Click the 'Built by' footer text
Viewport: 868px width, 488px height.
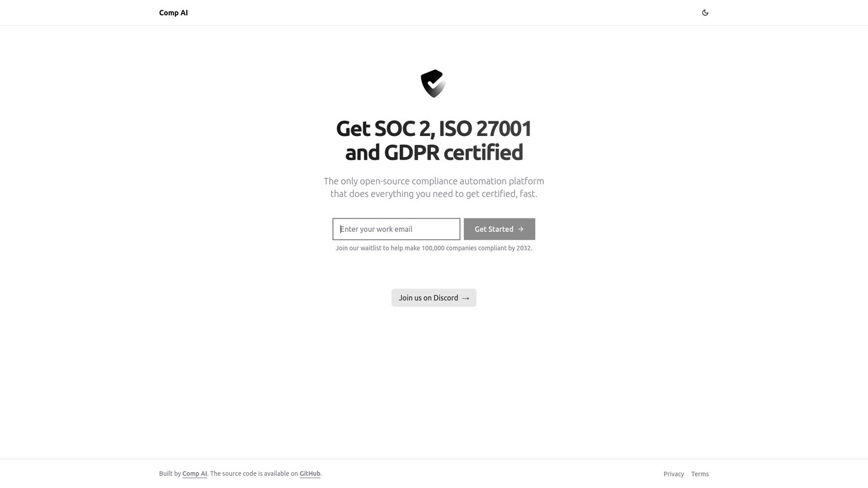(170, 473)
